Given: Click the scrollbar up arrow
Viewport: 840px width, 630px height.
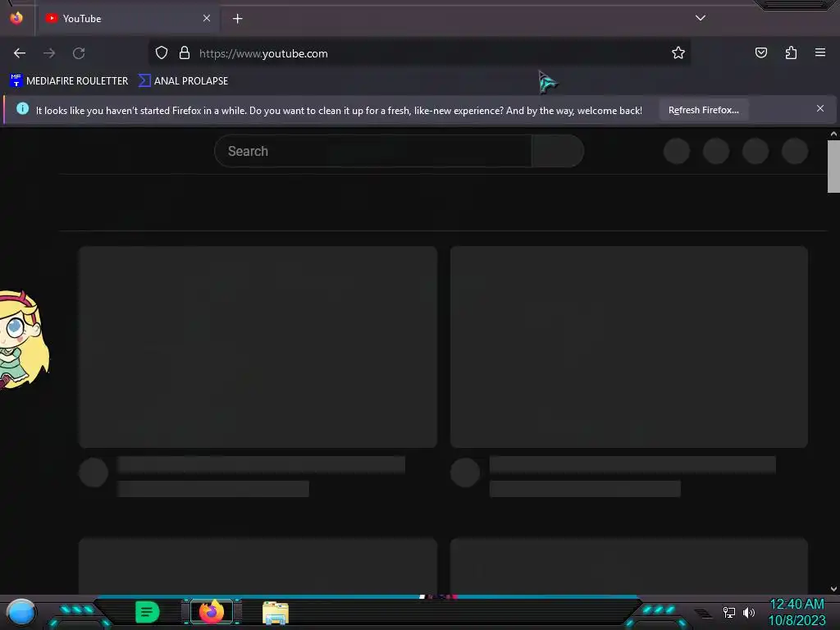Looking at the screenshot, I should pyautogui.click(x=833, y=134).
